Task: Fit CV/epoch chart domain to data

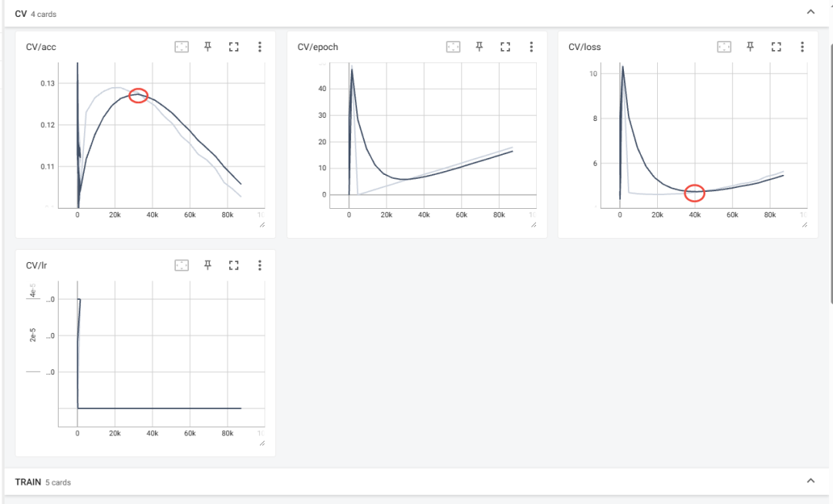Action: pyautogui.click(x=453, y=47)
